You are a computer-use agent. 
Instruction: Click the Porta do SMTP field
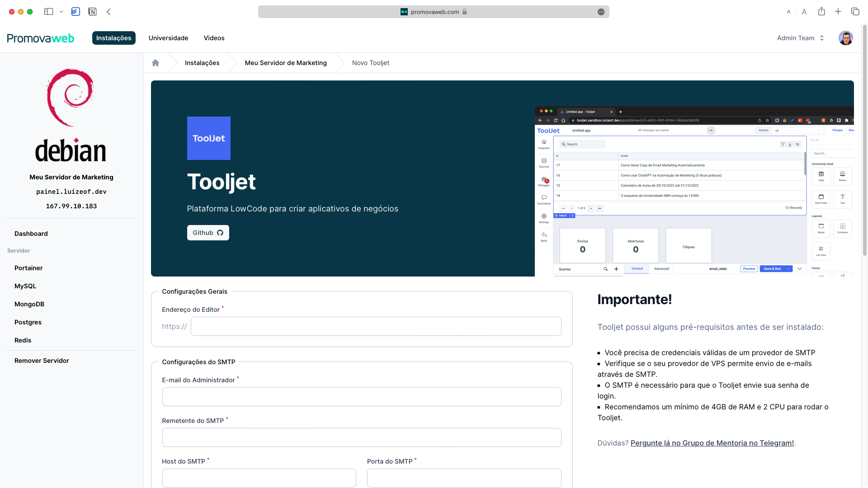464,478
